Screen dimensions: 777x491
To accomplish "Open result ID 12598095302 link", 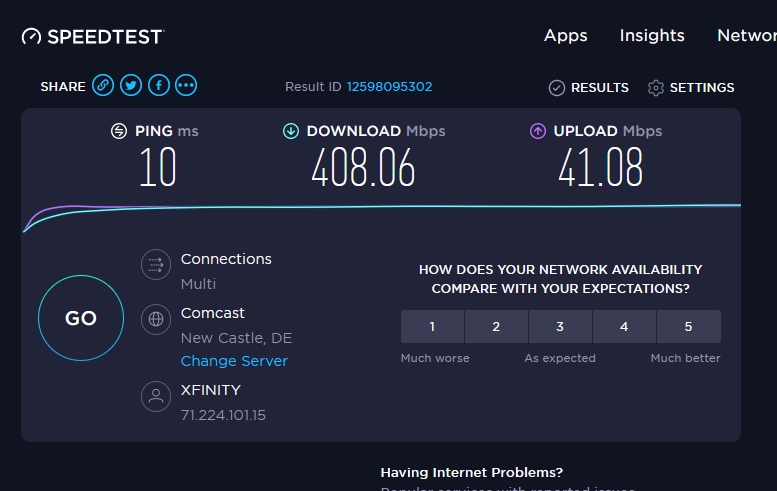I will click(x=389, y=87).
